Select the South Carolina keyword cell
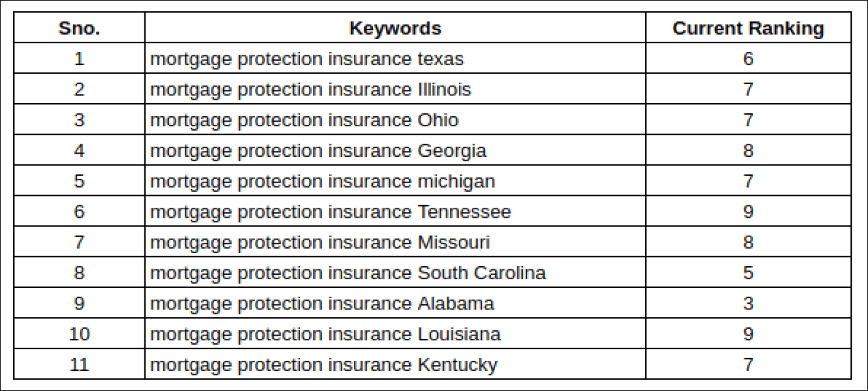Screen dimensions: 868x391 pyautogui.click(x=395, y=273)
